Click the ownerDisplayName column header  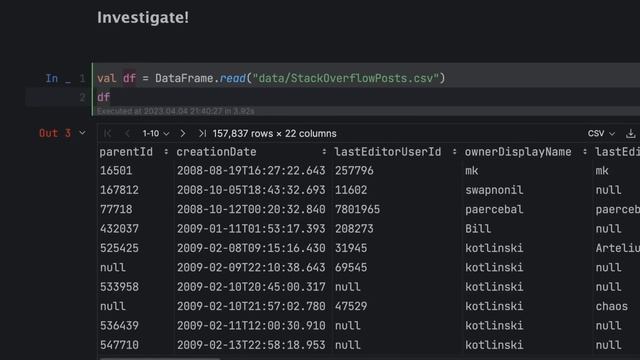518,152
